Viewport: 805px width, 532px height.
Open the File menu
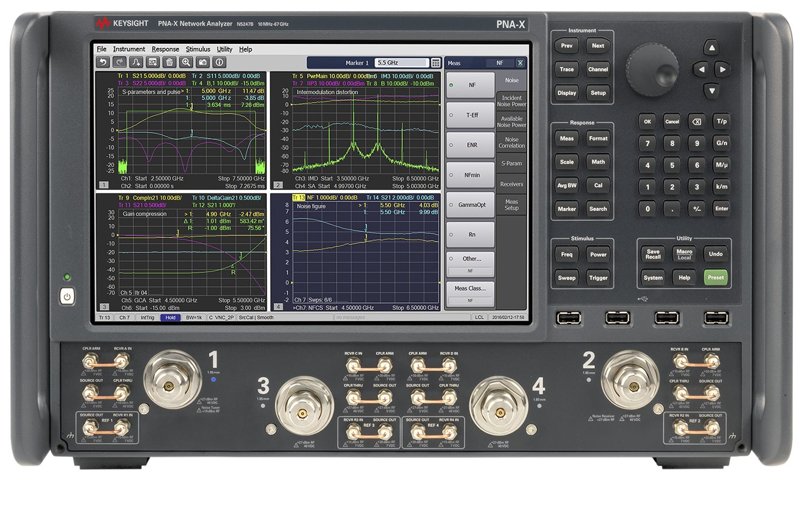click(102, 49)
